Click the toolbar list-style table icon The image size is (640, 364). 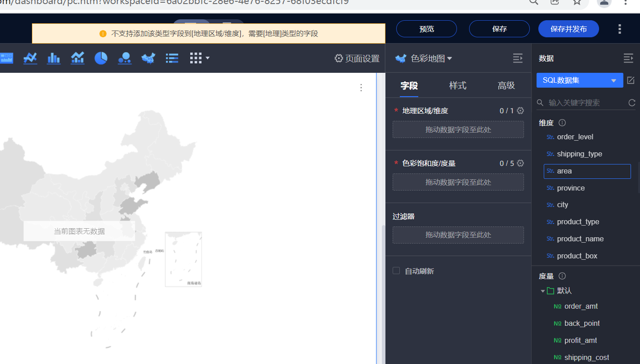(x=172, y=58)
